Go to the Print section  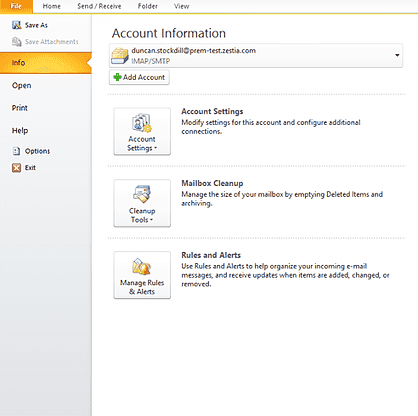[20, 108]
